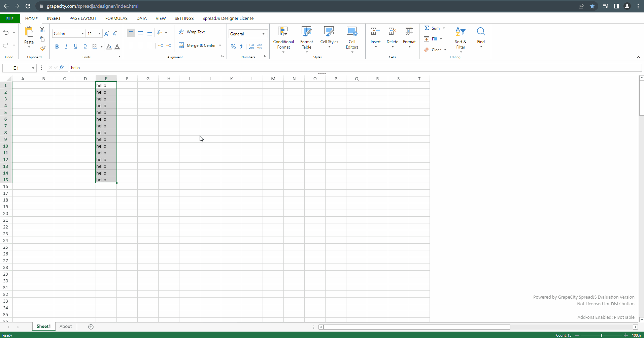The image size is (644, 338).
Task: Toggle italic formatting
Action: point(66,47)
